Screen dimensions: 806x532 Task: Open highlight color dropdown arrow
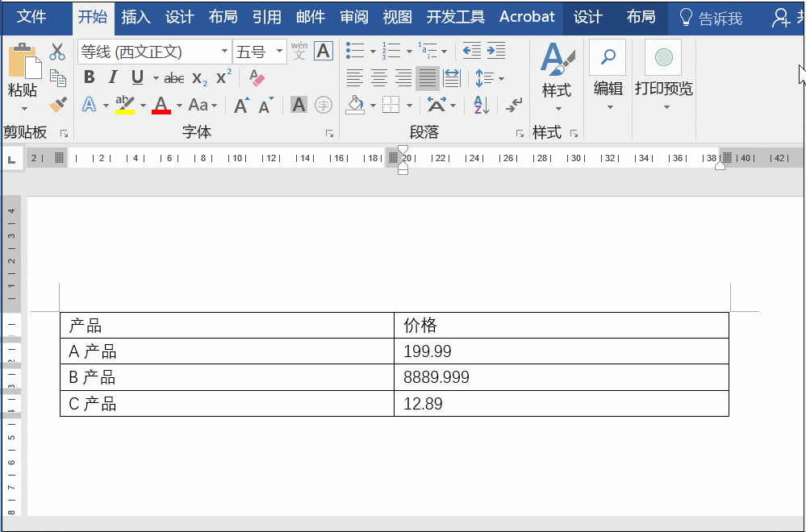(143, 106)
